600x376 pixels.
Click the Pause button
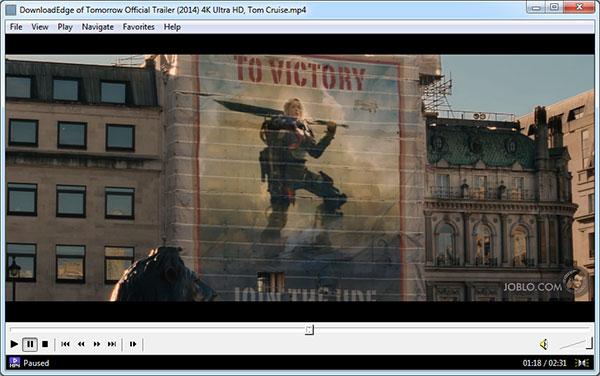(30, 344)
